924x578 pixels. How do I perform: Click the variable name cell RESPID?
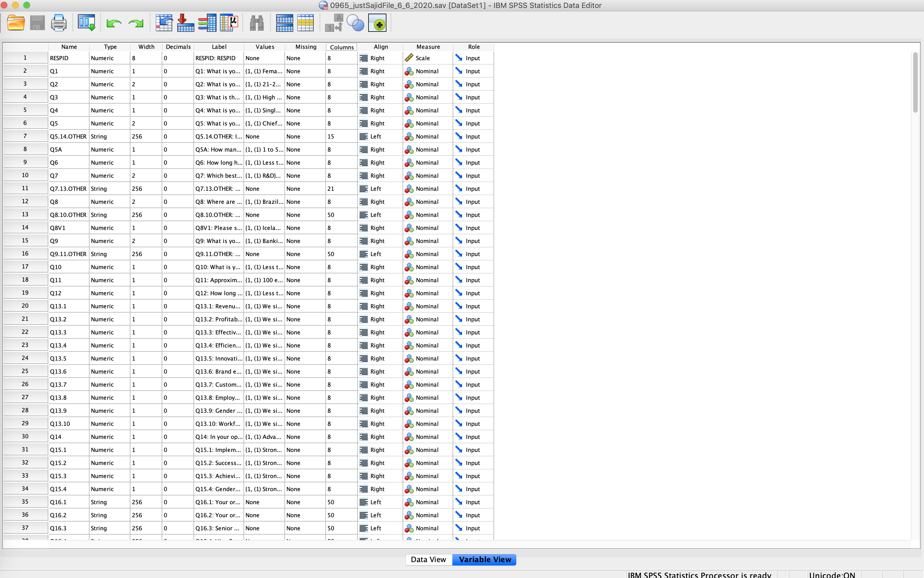69,58
